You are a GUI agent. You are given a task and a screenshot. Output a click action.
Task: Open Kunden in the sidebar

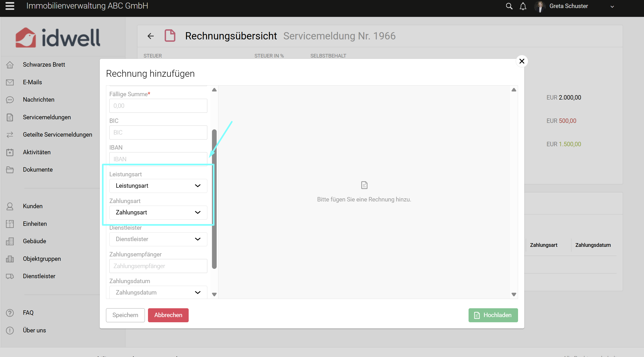[33, 206]
